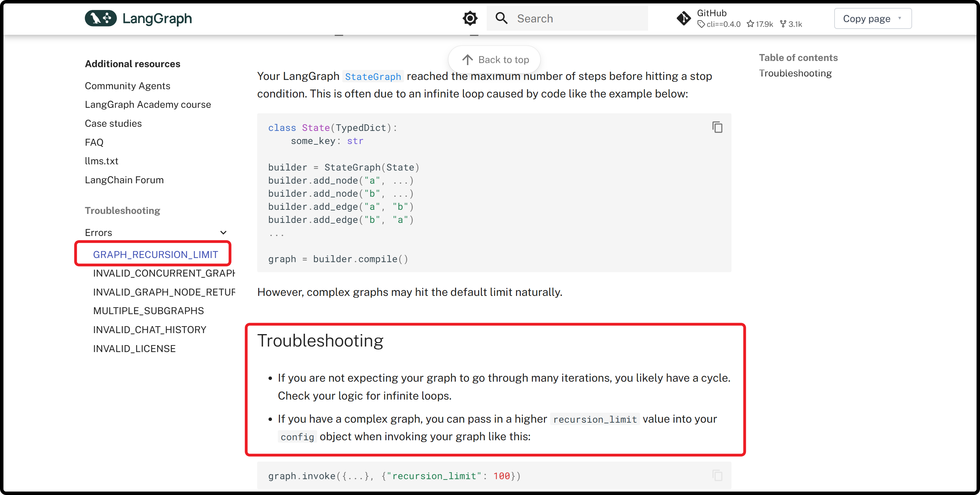Open INVALID_GRAPH_NODE_RETURN error page
Viewport: 980px width, 495px height.
[x=164, y=292]
